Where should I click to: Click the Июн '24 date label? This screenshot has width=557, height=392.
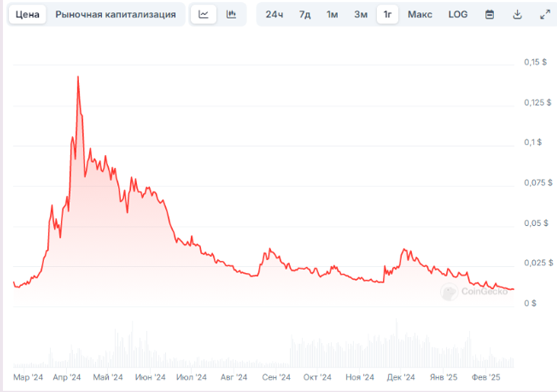click(150, 377)
